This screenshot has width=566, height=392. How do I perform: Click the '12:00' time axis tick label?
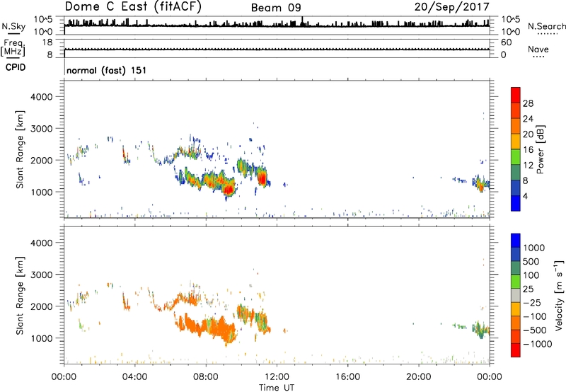coord(277,377)
